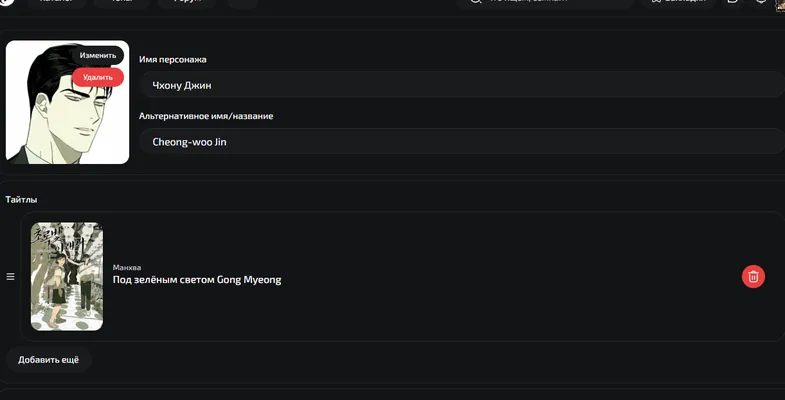785x400 pixels.
Task: Open the site logo in the top-left corner
Action: [x=6, y=2]
